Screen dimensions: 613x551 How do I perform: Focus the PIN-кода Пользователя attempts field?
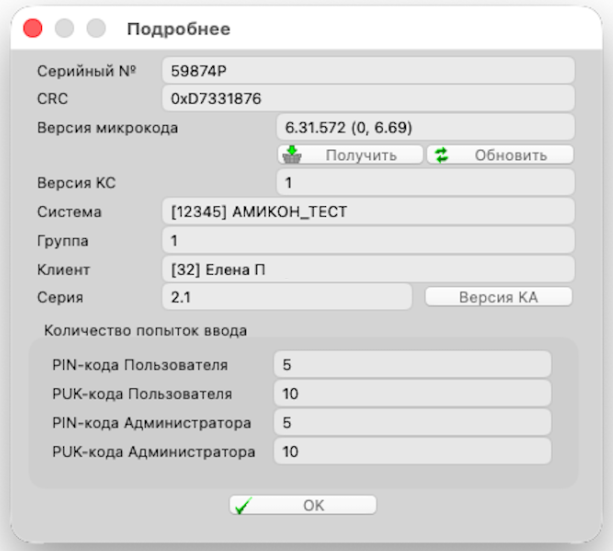(x=412, y=364)
